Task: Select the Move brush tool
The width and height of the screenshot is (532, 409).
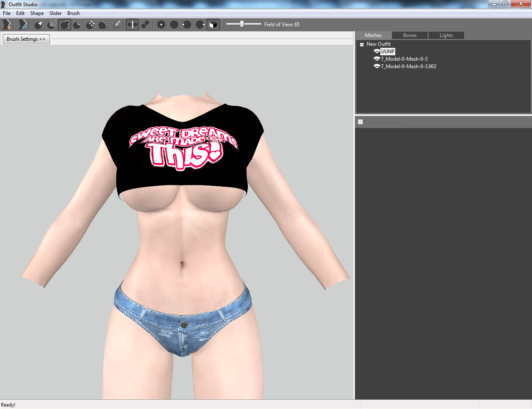Action: click(x=90, y=25)
